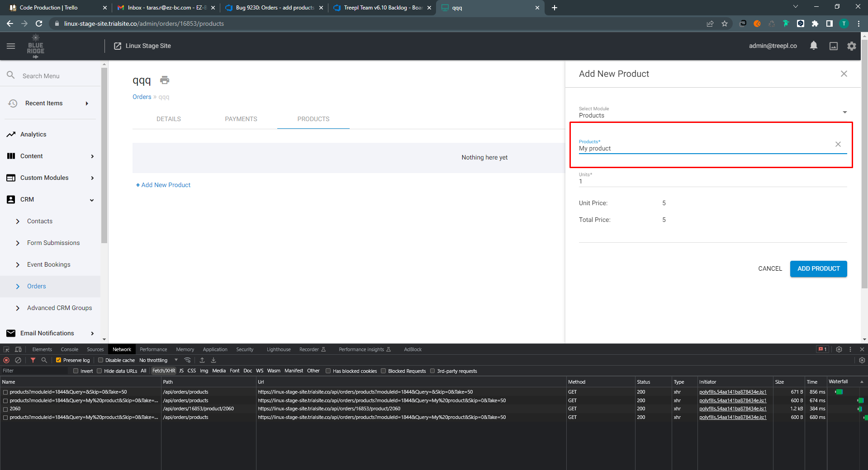Screen dimensions: 868x470
Task: Expand the Content menu
Action: pyautogui.click(x=92, y=156)
